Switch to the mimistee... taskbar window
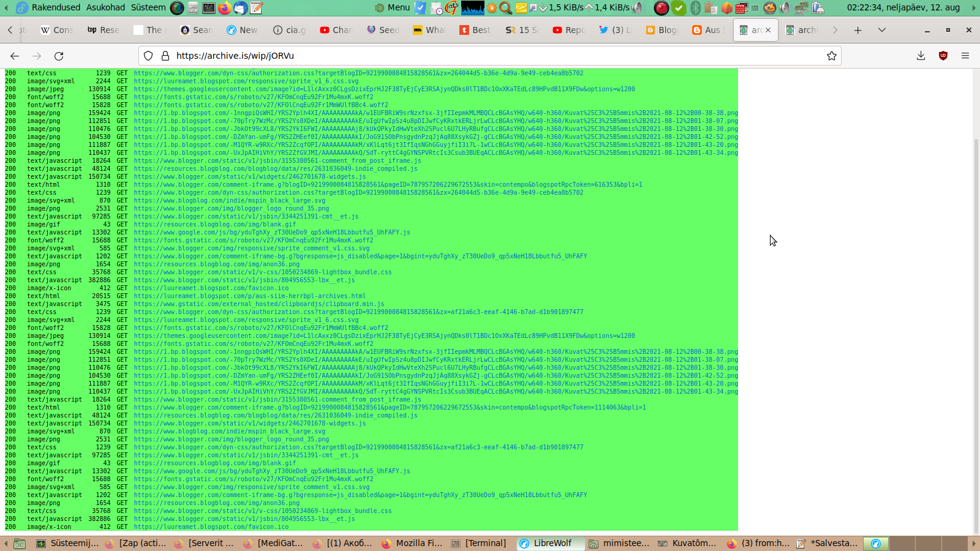980x551 pixels. pos(619,543)
